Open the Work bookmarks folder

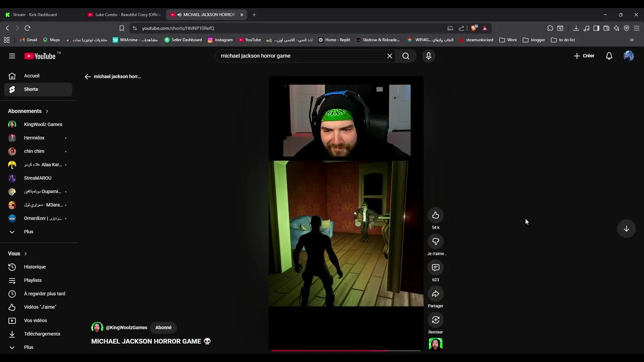(508, 40)
